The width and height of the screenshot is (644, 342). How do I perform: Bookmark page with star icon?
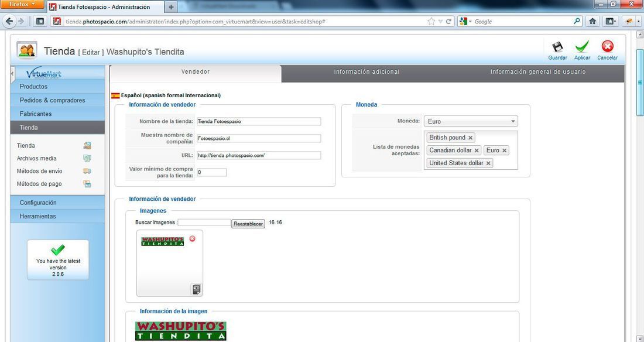(x=431, y=21)
